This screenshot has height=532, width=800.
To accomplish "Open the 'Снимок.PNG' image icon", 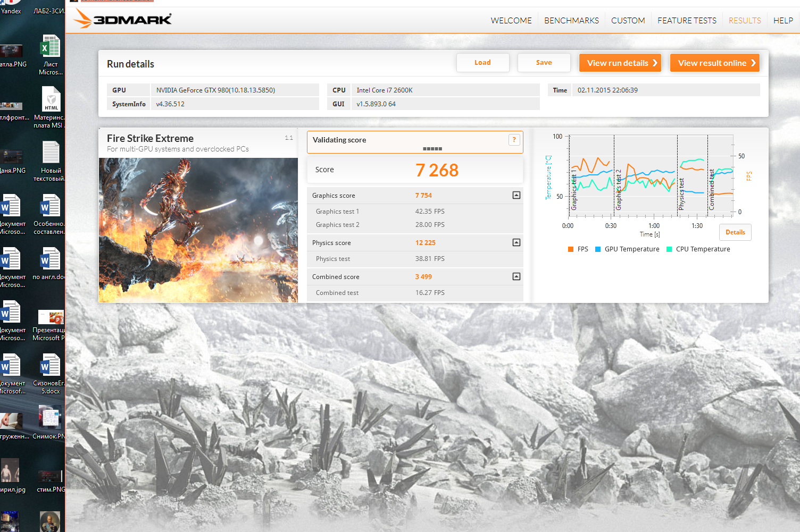I will pos(51,423).
